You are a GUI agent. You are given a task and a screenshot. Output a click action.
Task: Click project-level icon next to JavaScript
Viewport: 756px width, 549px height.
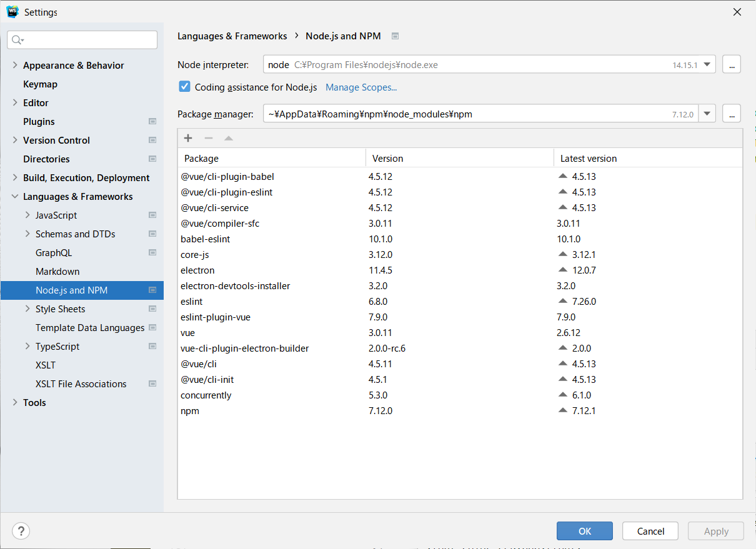coord(152,215)
